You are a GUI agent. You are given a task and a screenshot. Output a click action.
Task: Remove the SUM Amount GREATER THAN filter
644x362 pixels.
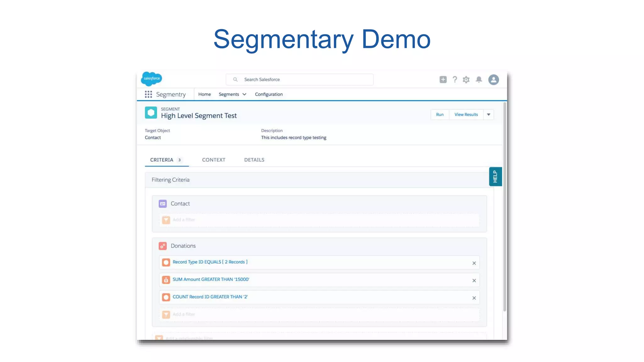[x=474, y=281]
